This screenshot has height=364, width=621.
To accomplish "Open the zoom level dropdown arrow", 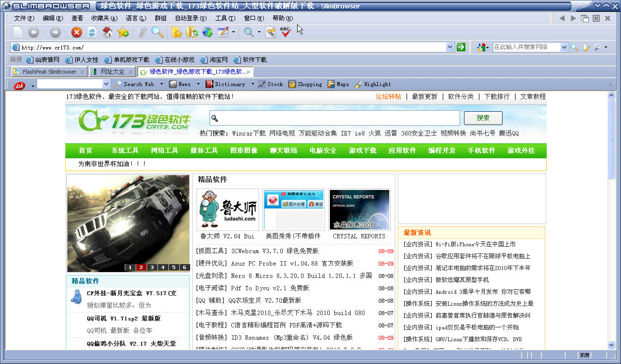I will click(259, 33).
